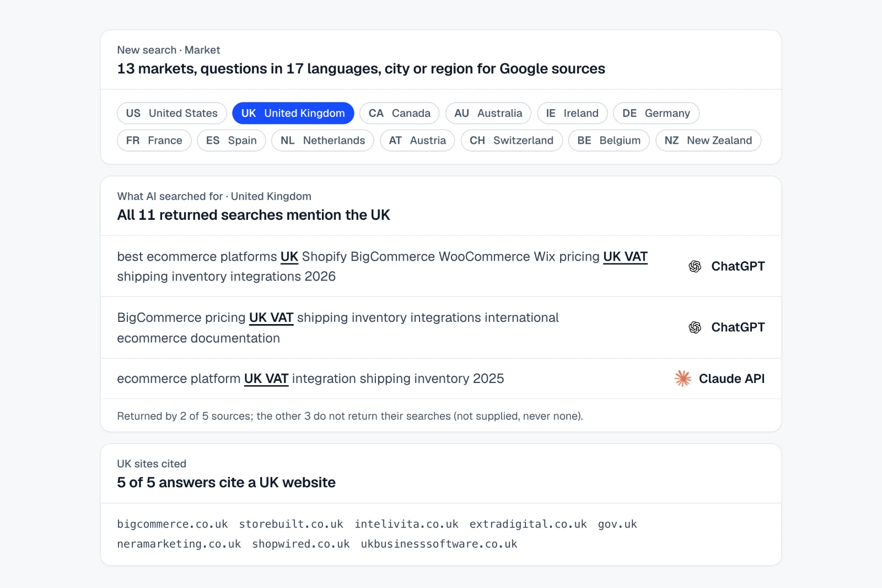
Task: Switch to the NL Netherlands market
Action: click(322, 141)
